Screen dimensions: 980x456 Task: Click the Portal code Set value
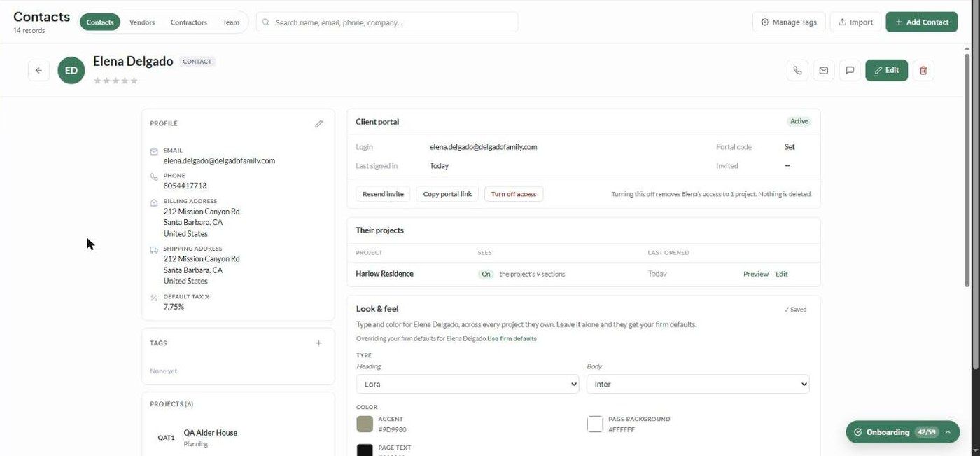(790, 147)
